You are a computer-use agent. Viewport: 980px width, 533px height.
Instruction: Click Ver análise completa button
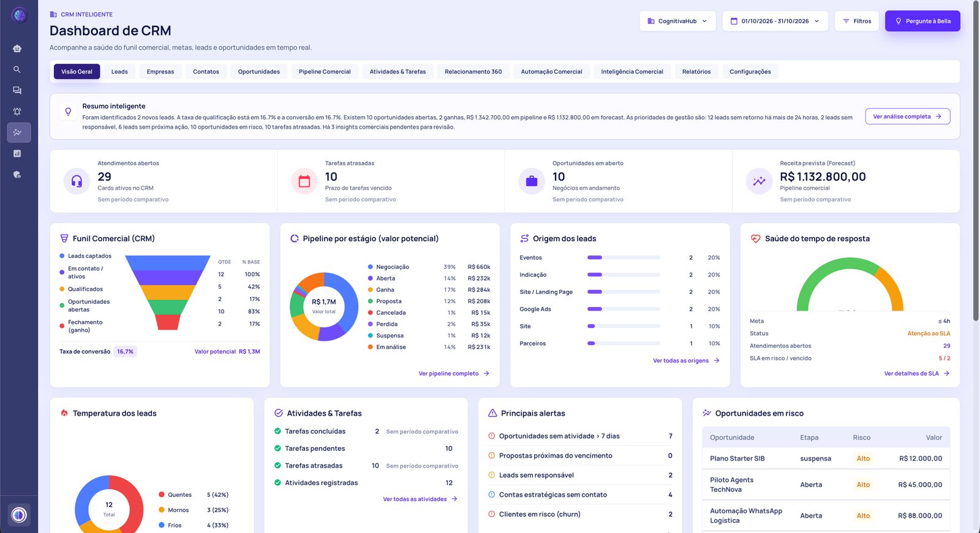tap(908, 116)
